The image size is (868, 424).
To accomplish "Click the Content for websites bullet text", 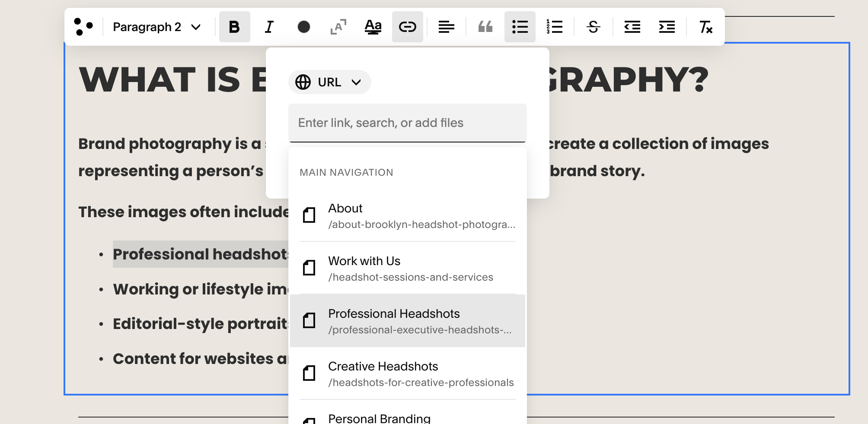I will click(x=200, y=359).
